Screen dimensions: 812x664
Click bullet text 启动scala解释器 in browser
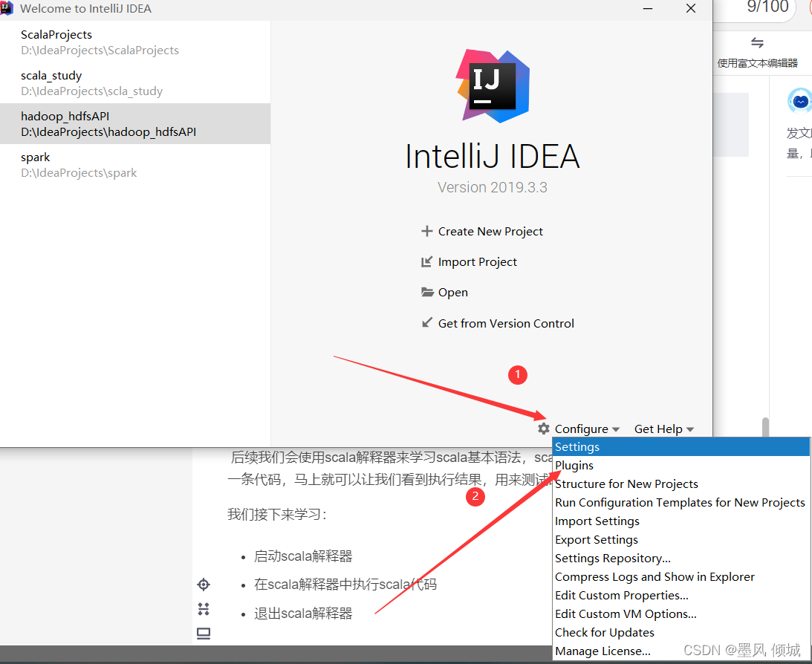(x=303, y=556)
